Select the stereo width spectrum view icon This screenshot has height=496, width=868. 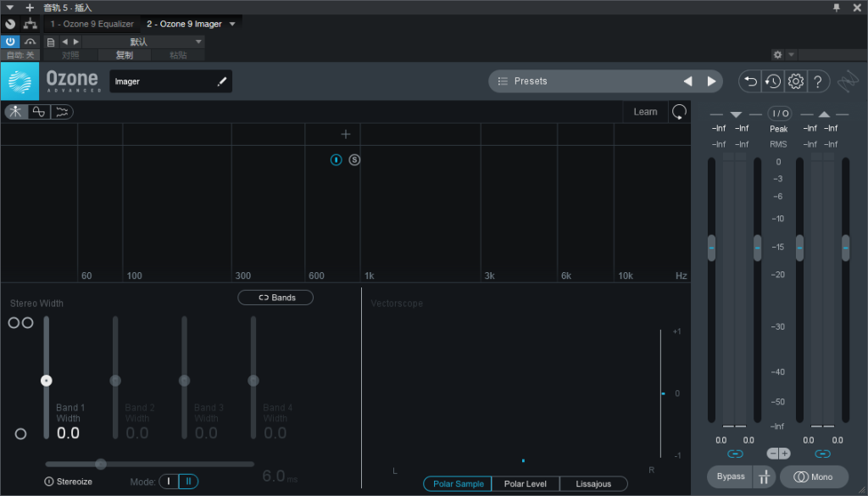tap(16, 112)
